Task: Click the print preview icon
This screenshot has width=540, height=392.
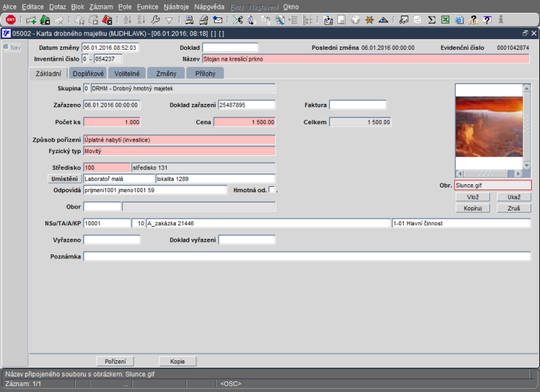Action: click(x=204, y=20)
